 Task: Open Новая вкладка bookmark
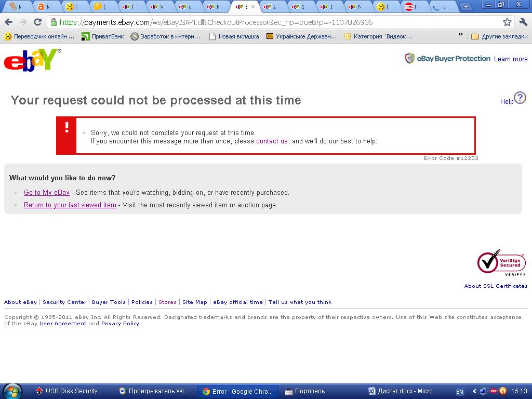point(234,36)
